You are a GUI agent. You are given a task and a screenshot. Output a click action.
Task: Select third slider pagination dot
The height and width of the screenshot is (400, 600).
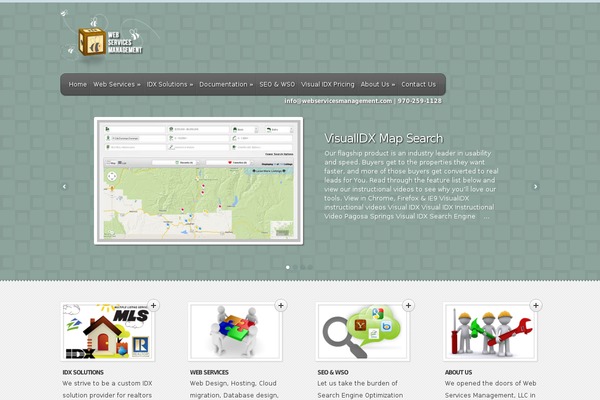[303, 267]
